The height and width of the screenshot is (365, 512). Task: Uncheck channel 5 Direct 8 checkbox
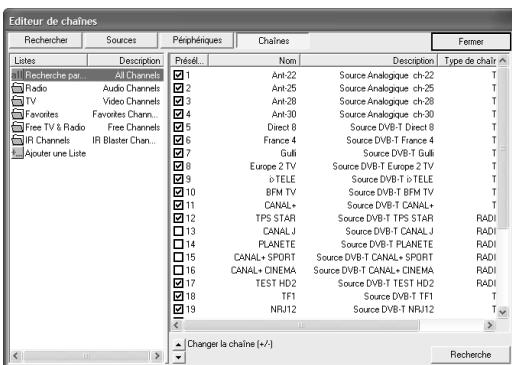pyautogui.click(x=179, y=127)
